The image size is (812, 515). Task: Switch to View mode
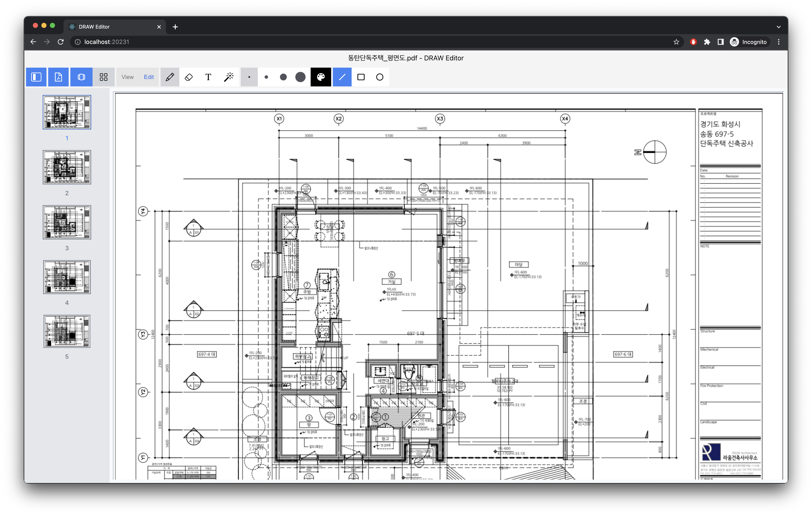coord(128,77)
